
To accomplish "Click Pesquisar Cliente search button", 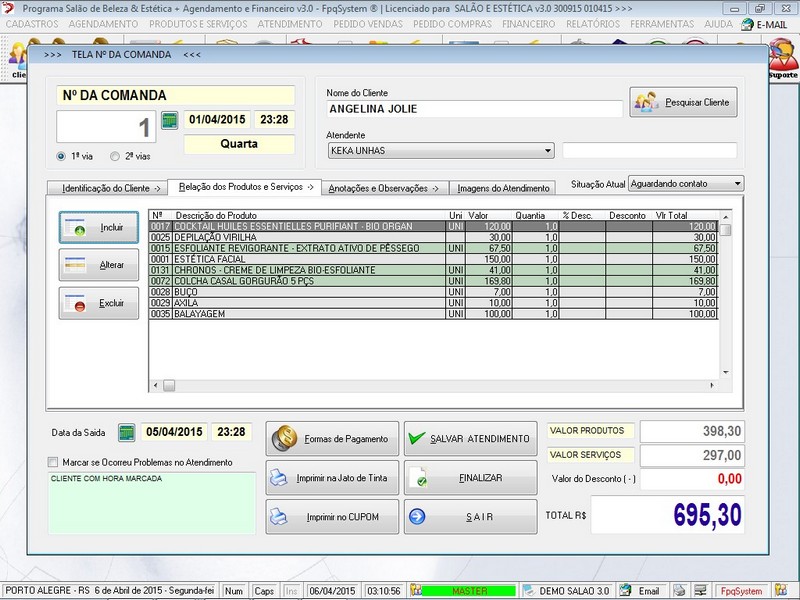I will [683, 102].
